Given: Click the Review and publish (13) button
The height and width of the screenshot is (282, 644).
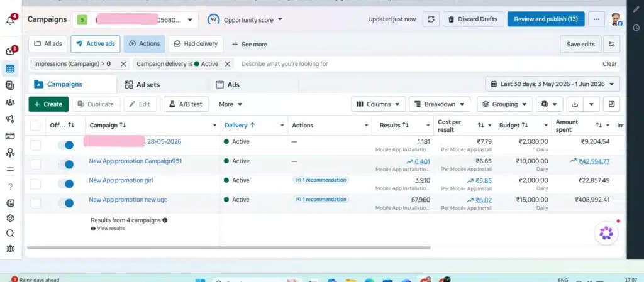Looking at the screenshot, I should pos(546,19).
